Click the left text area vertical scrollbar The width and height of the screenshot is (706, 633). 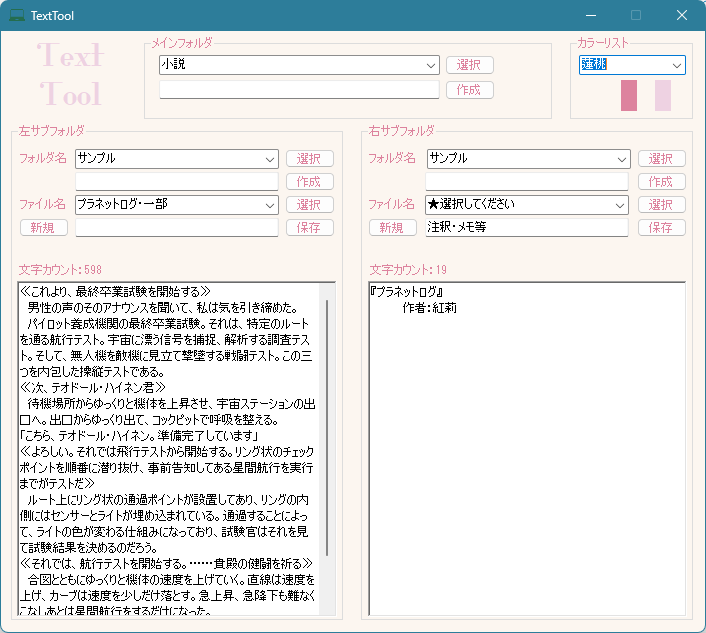click(x=326, y=450)
